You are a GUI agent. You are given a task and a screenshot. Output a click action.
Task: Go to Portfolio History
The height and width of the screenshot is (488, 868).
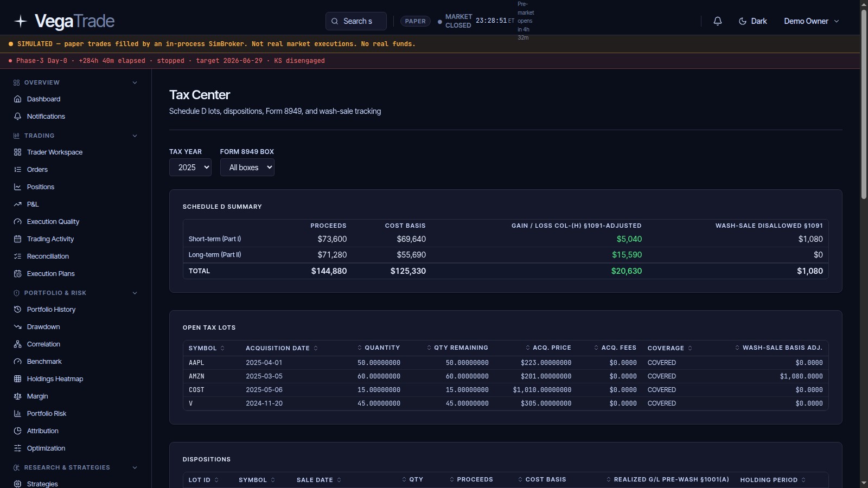click(51, 310)
